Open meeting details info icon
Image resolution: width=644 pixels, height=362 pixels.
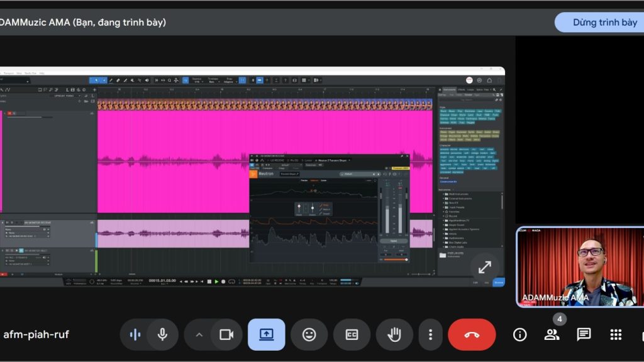tap(519, 334)
